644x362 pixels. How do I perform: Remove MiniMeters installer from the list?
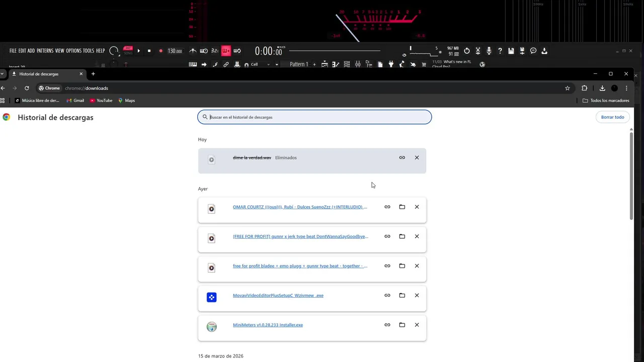click(417, 325)
